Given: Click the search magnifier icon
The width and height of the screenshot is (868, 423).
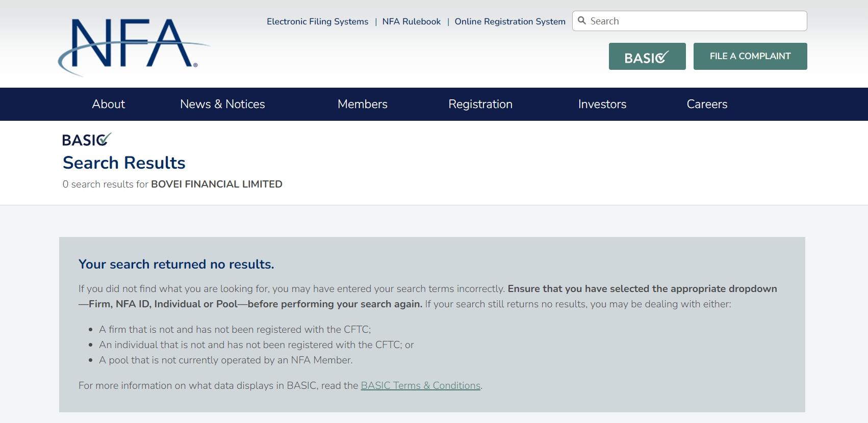Looking at the screenshot, I should (581, 21).
